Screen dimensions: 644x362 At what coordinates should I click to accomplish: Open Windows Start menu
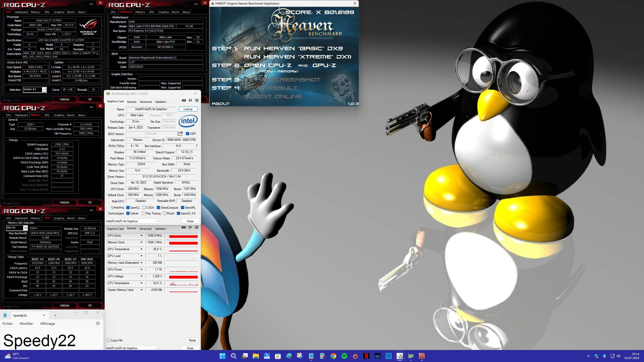tap(222, 356)
